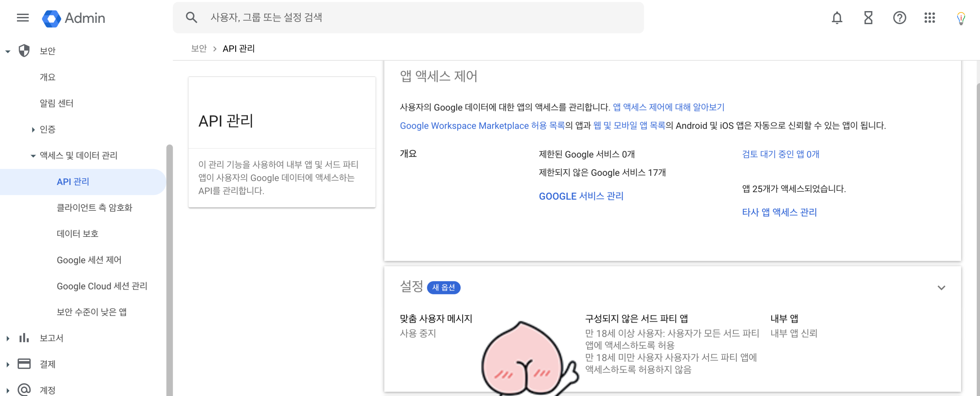Open Google 세션 제어 menu item
Image resolution: width=980 pixels, height=396 pixels.
pyautogui.click(x=89, y=260)
